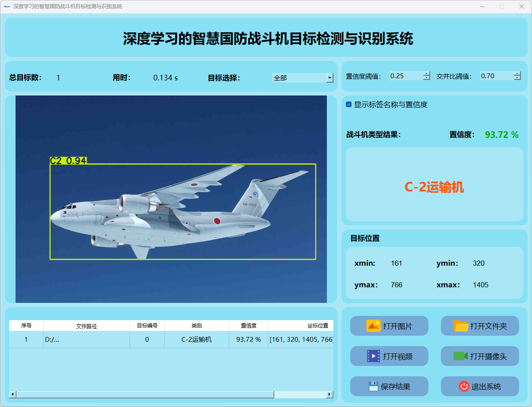Click the floppy disk icon for 保存结果
This screenshot has width=532, height=407.
click(373, 386)
